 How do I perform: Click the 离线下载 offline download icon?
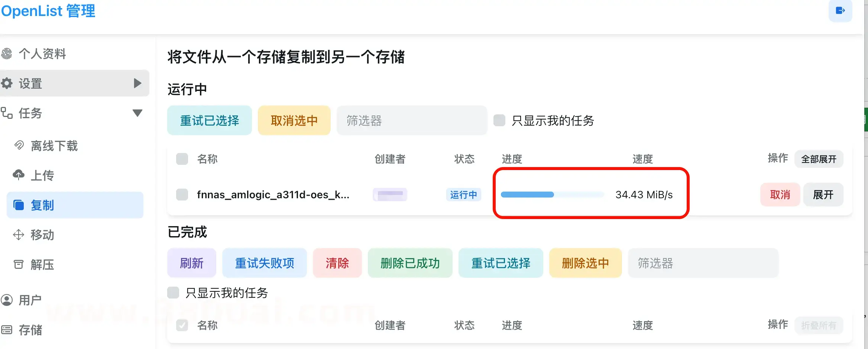19,145
